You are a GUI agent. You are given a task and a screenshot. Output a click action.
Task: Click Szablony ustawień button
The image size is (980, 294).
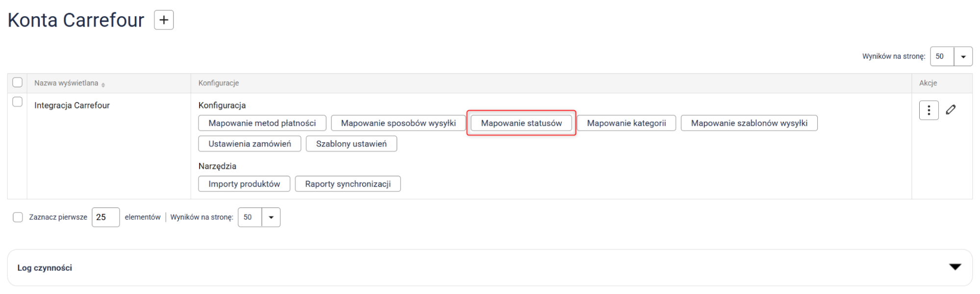point(351,144)
